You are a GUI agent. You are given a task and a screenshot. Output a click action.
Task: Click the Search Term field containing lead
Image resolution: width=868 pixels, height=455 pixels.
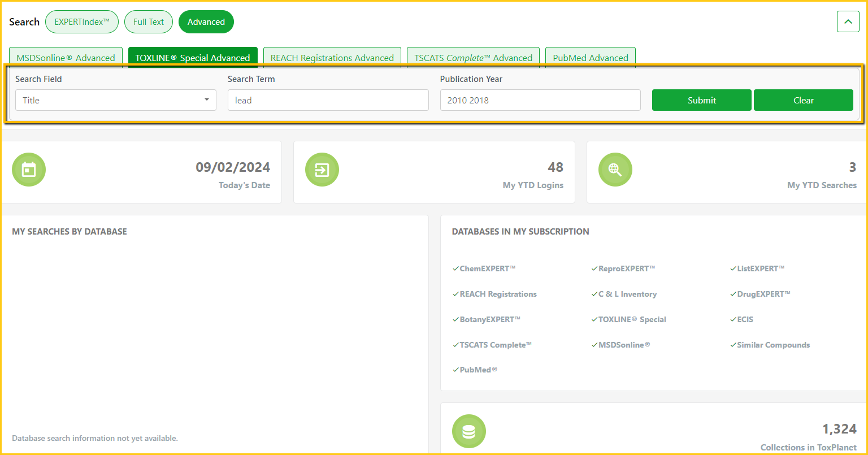[328, 100]
